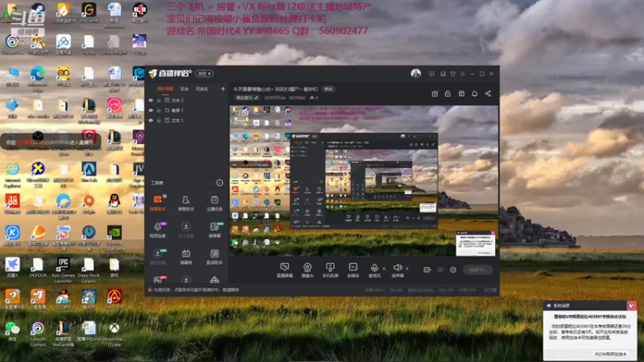Viewport: 644px width, 362px height.
Task: Open the 虚拟形象 tool with download badge
Action: pos(158,257)
